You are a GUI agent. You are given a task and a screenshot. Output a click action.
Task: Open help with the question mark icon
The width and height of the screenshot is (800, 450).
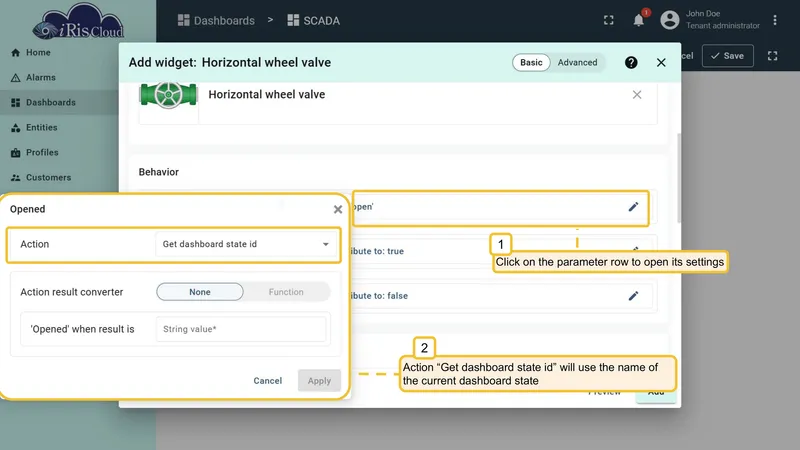pyautogui.click(x=631, y=62)
